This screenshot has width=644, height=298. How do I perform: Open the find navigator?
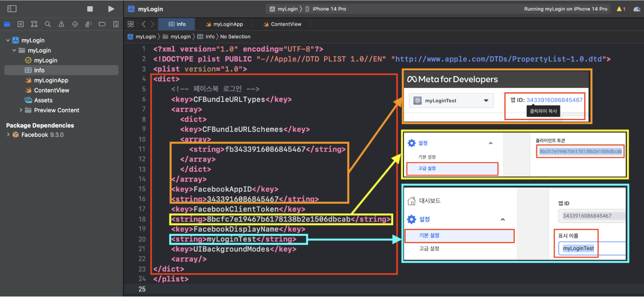coord(48,24)
